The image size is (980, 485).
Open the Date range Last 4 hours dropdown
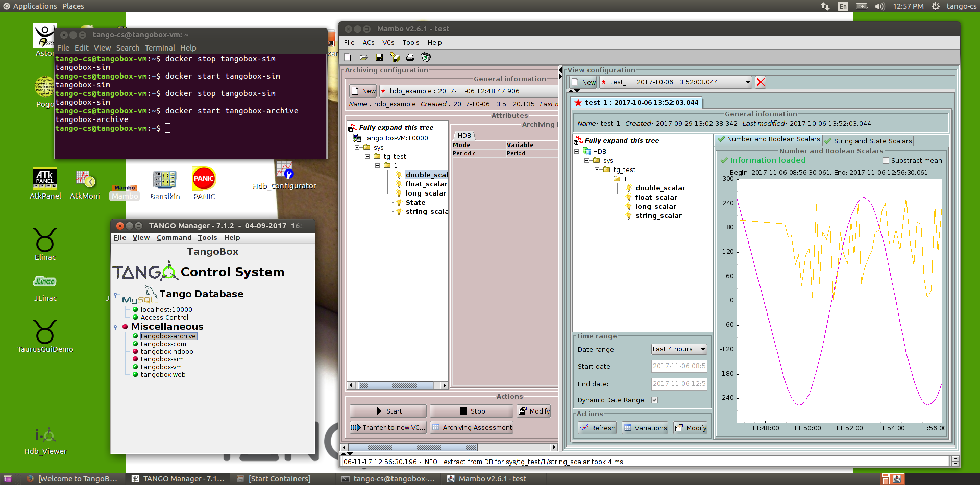pos(679,349)
